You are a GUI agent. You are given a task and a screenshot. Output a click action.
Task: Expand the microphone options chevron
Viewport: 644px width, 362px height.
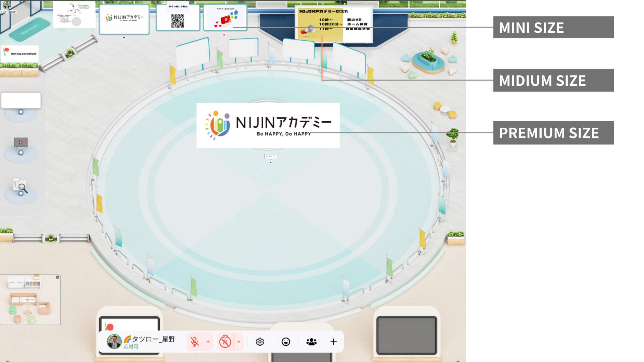click(208, 342)
